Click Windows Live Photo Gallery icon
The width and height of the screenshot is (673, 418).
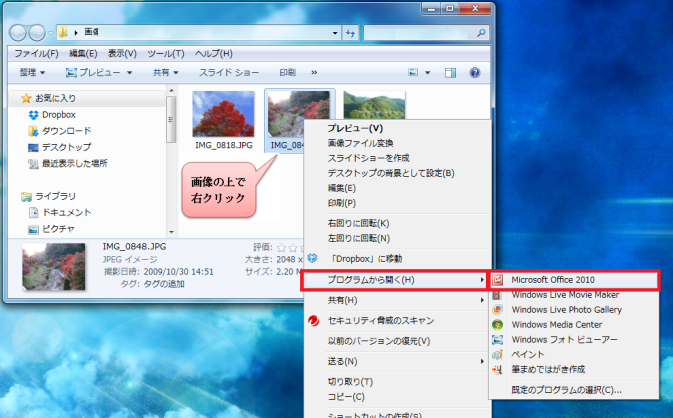[497, 310]
